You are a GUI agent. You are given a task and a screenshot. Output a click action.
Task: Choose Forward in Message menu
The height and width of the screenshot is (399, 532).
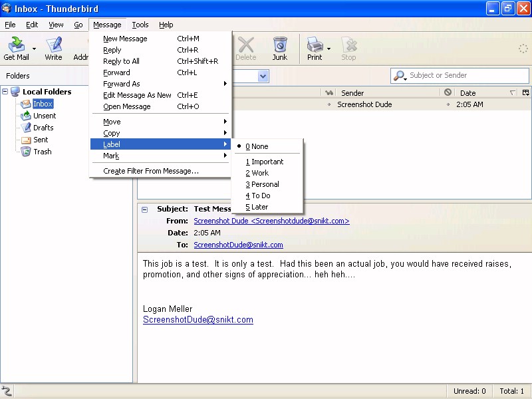pyautogui.click(x=161, y=72)
